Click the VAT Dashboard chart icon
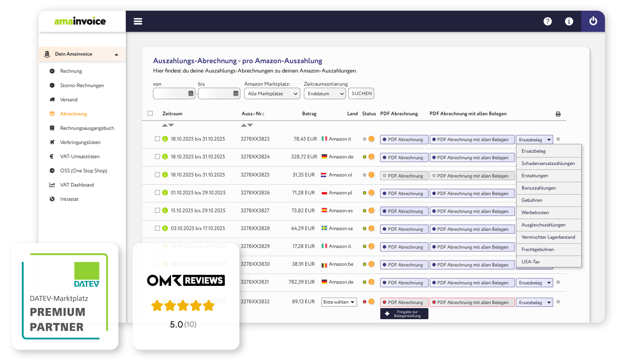617x364 pixels. coord(52,185)
